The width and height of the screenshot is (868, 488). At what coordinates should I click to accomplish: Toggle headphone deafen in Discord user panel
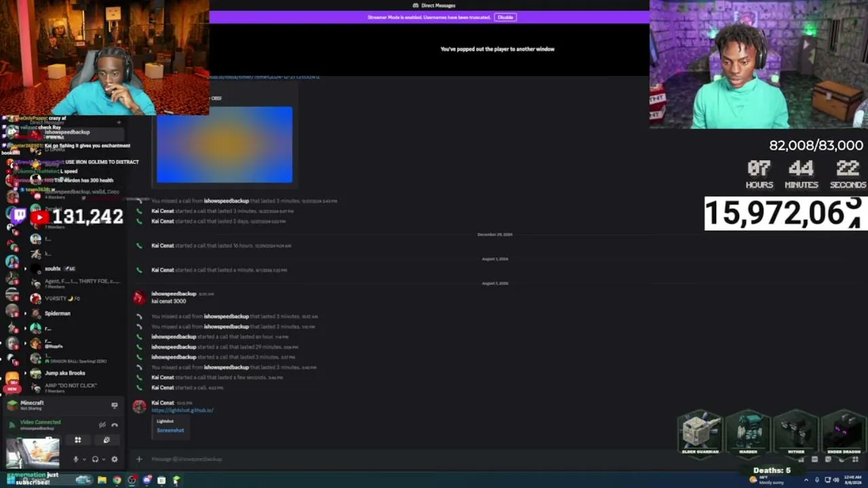pos(95,459)
